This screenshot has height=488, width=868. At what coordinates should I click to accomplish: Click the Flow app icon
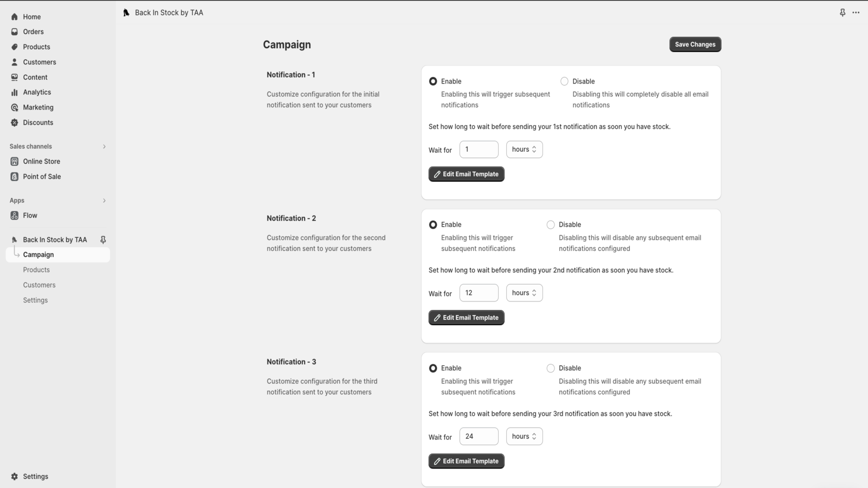(x=15, y=216)
